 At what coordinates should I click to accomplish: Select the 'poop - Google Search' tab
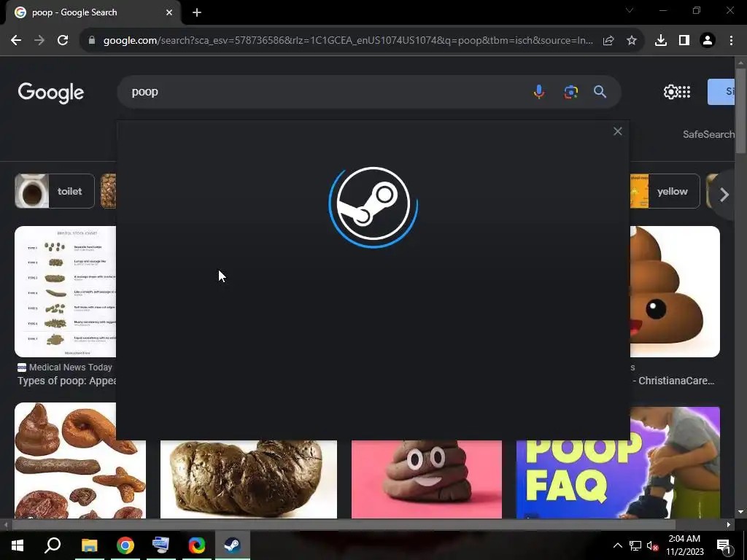(90, 12)
